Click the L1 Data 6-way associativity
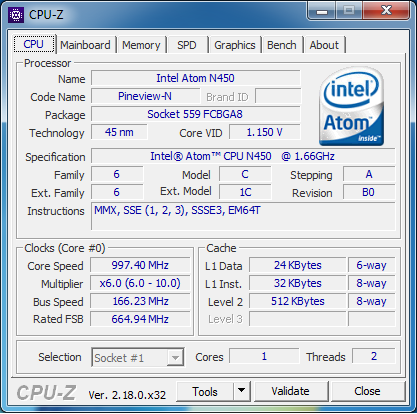The image size is (417, 414). click(372, 265)
